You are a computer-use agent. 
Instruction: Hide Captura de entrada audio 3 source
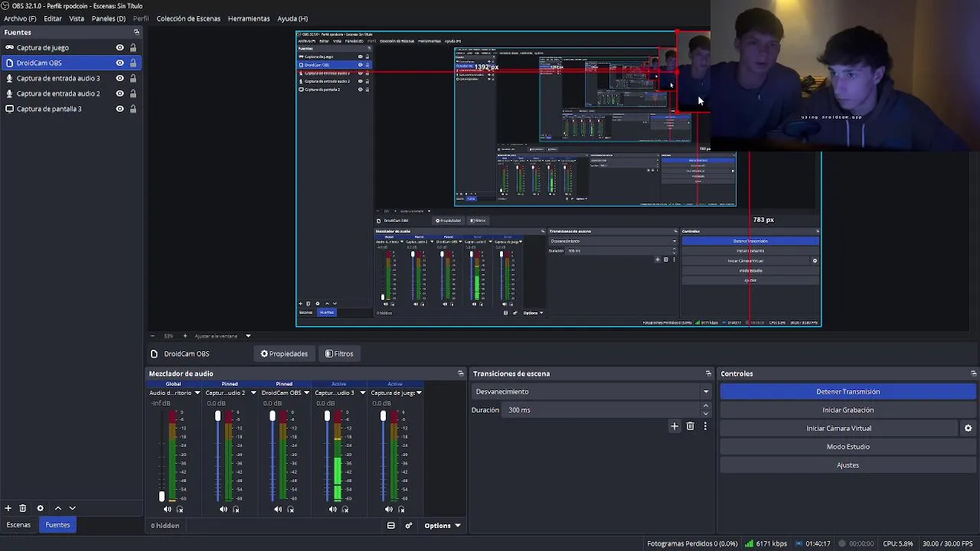[119, 78]
